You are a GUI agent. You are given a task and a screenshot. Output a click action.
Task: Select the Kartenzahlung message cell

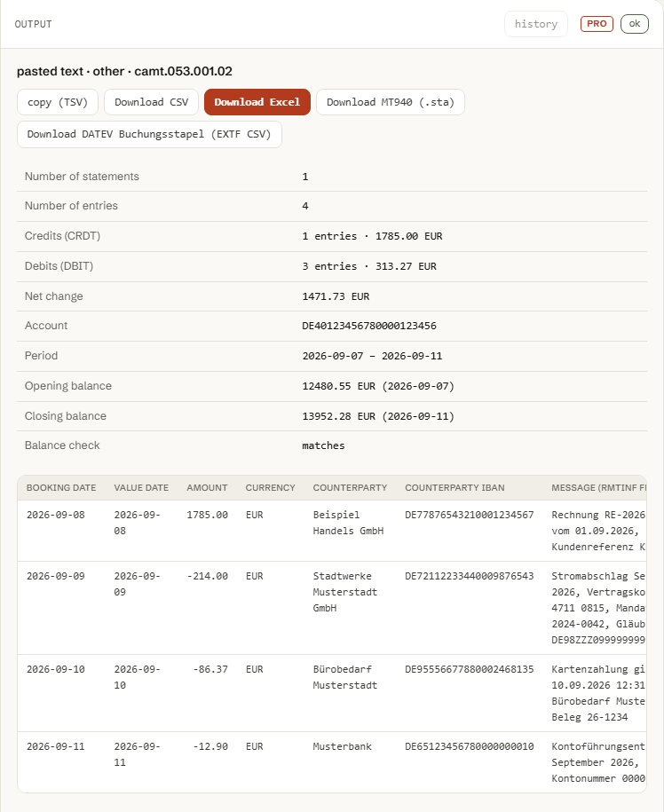(598, 693)
